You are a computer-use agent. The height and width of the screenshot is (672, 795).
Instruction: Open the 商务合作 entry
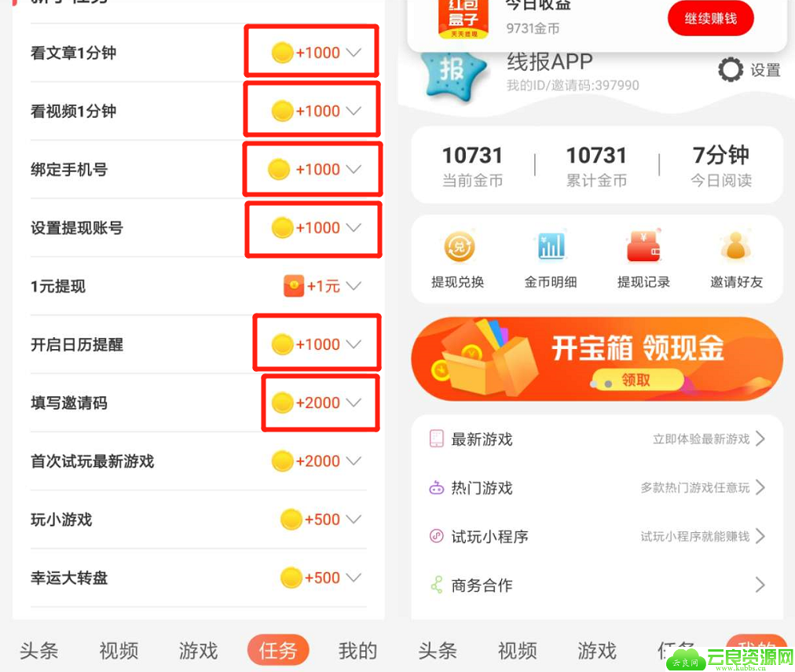pos(597,585)
